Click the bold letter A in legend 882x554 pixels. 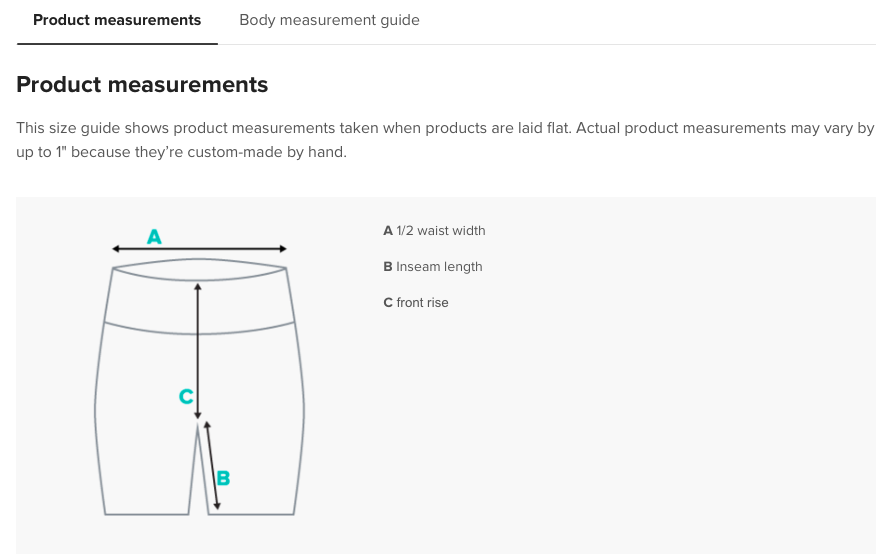(x=388, y=231)
